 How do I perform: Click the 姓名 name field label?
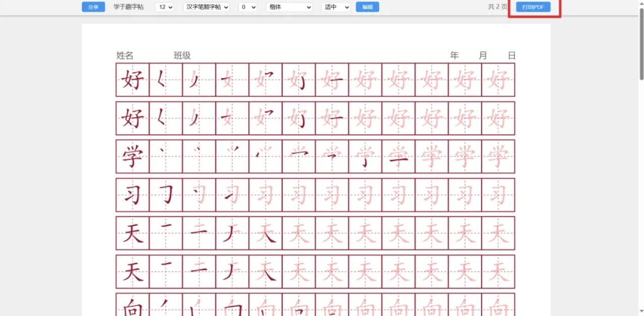(x=125, y=56)
